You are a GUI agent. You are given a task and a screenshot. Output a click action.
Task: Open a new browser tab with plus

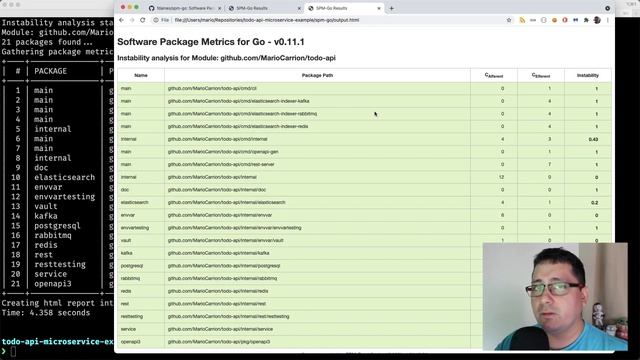click(x=391, y=8)
